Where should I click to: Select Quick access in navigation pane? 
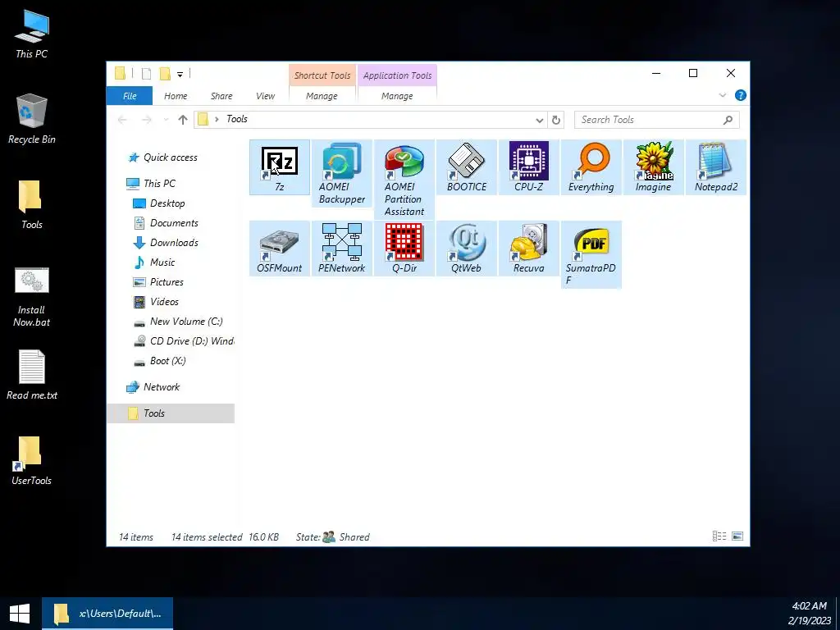tap(171, 157)
